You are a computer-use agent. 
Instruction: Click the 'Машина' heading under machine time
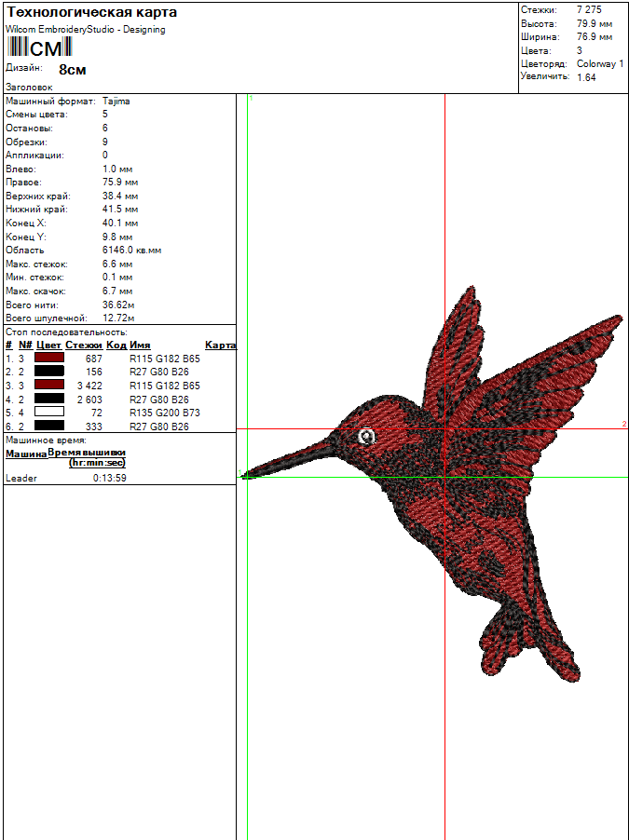click(x=26, y=454)
